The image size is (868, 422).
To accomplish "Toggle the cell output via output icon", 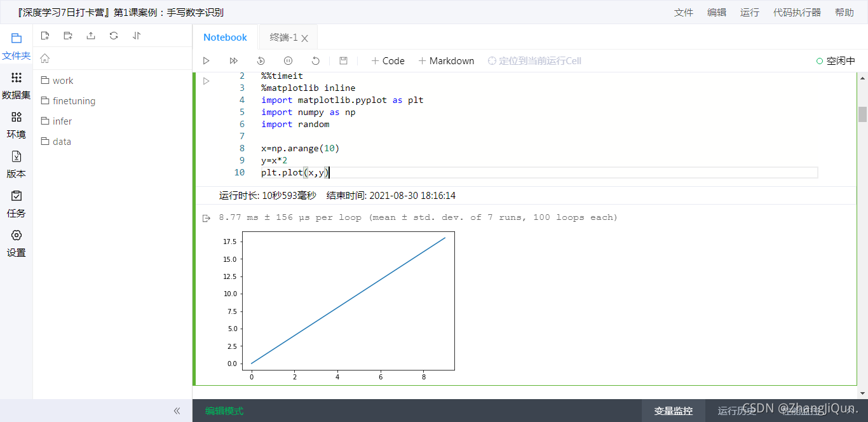I will click(207, 219).
